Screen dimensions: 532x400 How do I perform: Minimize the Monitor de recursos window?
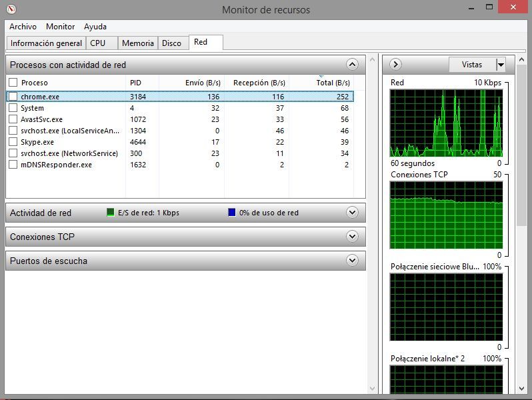pos(471,7)
